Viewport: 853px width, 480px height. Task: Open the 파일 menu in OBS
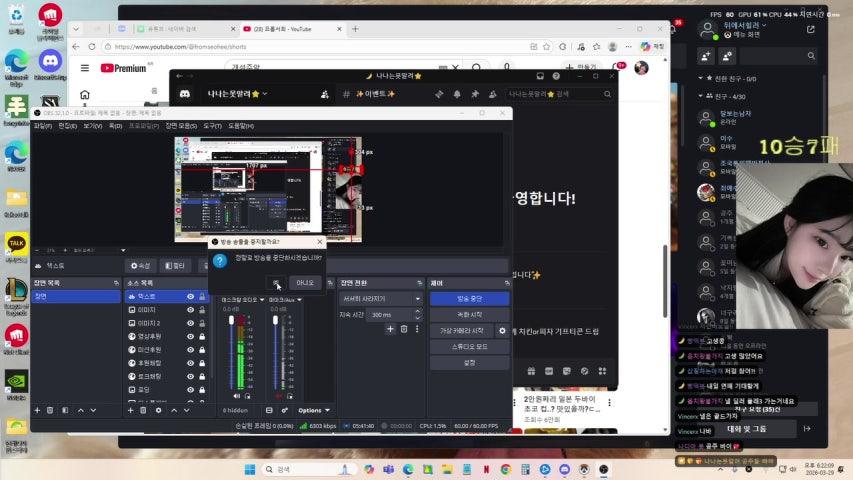(42, 126)
